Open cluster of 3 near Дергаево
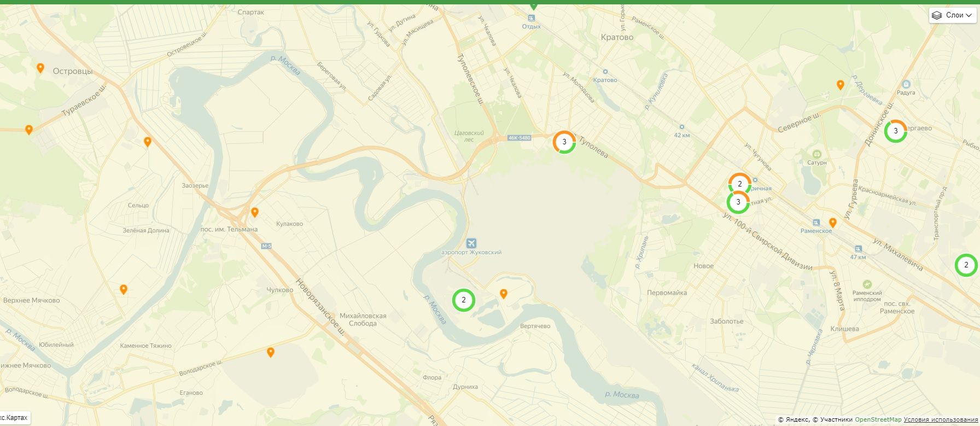Viewport: 980px width, 426px height. coord(896,131)
